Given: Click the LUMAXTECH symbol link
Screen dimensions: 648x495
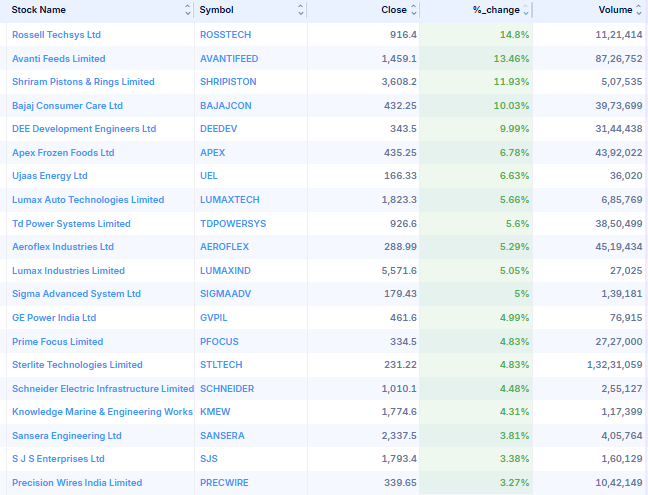Looking at the screenshot, I should tap(230, 200).
